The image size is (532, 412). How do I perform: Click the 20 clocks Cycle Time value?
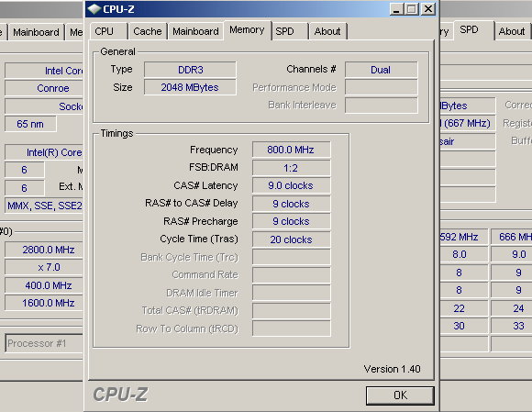(291, 239)
